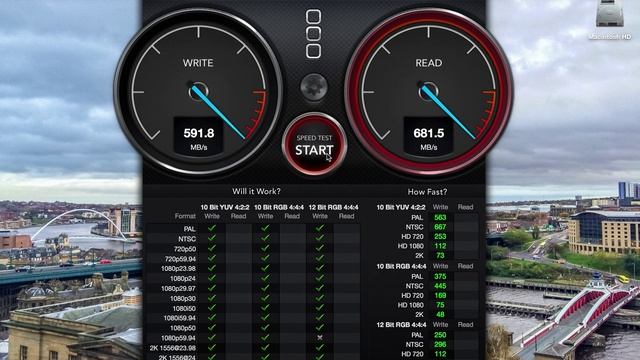
Task: Select the 1080p24 format row label
Action: tap(183, 278)
